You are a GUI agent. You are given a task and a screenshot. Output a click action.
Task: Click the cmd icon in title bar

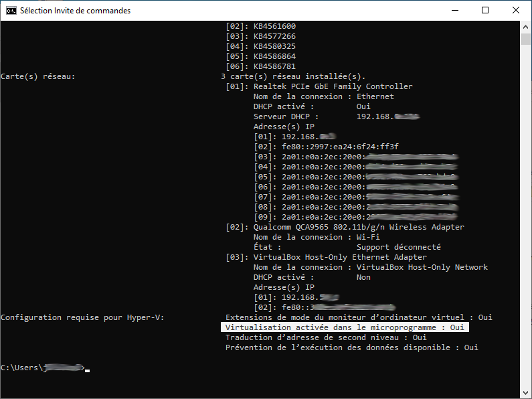(11, 11)
